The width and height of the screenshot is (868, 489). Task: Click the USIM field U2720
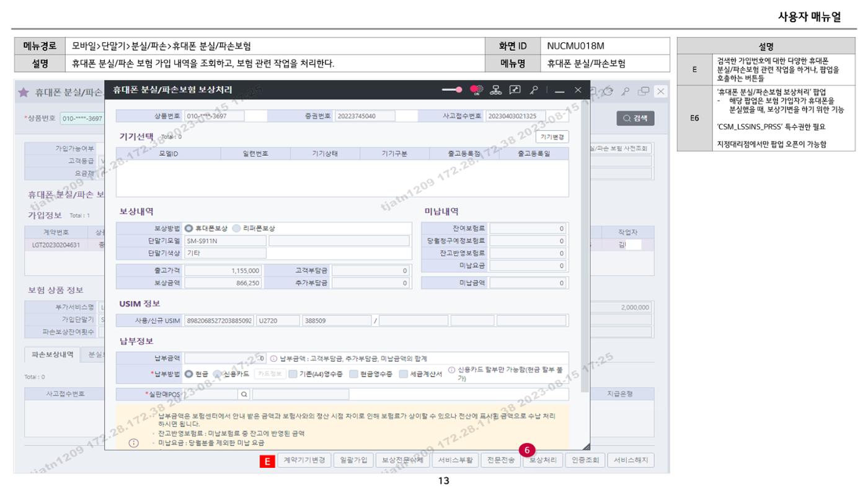click(x=277, y=321)
